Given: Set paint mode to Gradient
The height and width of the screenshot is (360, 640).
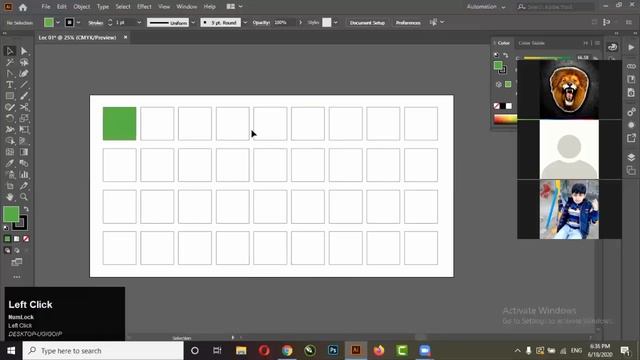Looking at the screenshot, I should [x=17, y=239].
